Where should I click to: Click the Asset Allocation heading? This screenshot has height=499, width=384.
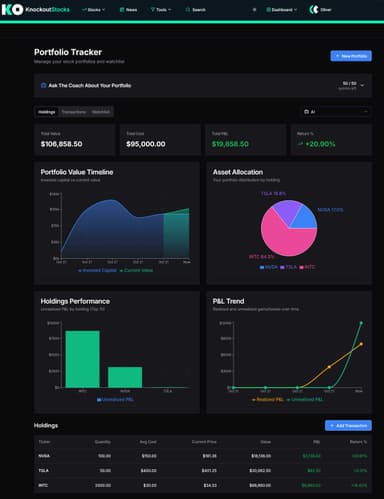pos(238,172)
